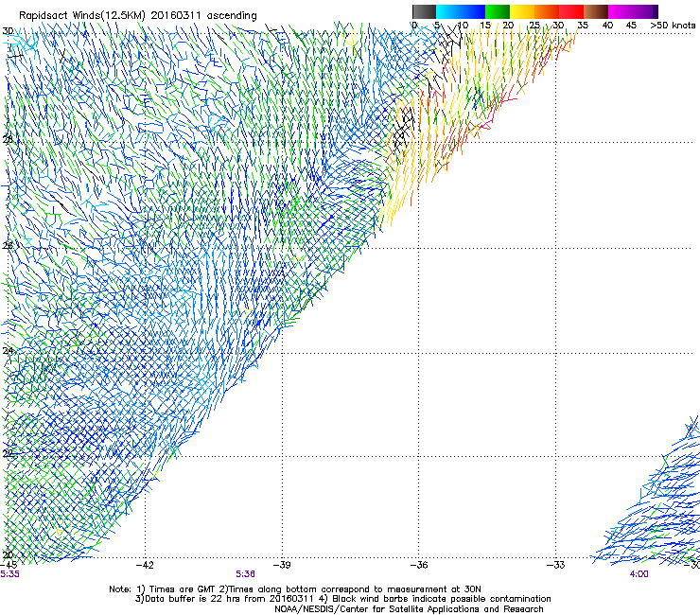Click the '20' legend scale label
Image resolution: width=700 pixels, height=615 pixels.
coord(508,25)
